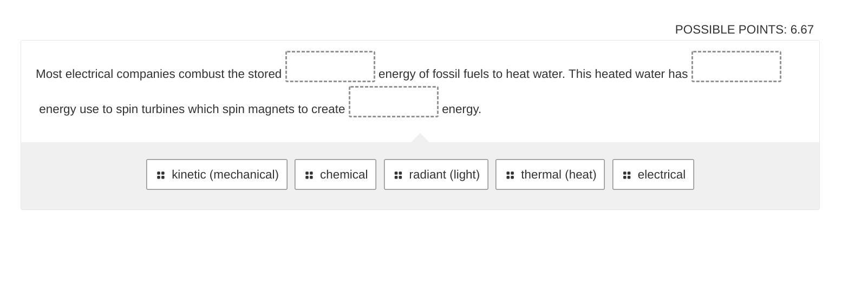Select the "chemical" answer label
868x284 pixels.
[x=343, y=175]
